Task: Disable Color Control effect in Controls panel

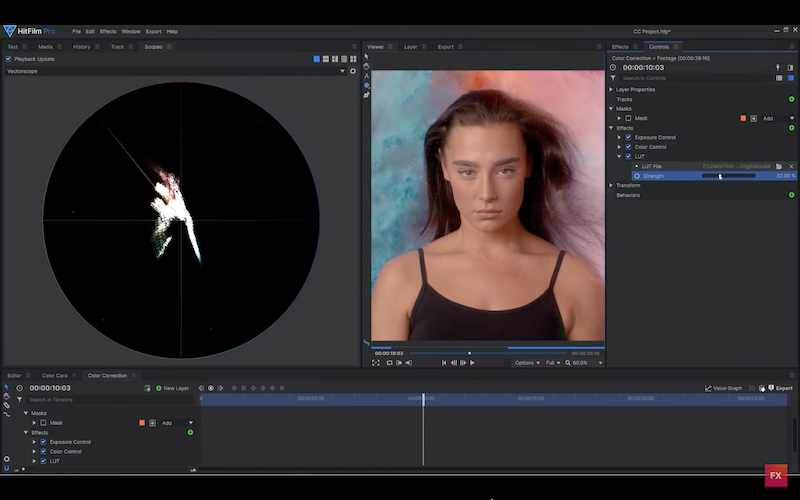Action: point(628,147)
